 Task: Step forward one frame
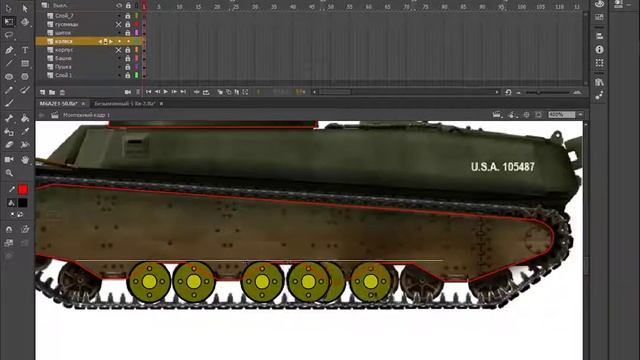pos(174,92)
